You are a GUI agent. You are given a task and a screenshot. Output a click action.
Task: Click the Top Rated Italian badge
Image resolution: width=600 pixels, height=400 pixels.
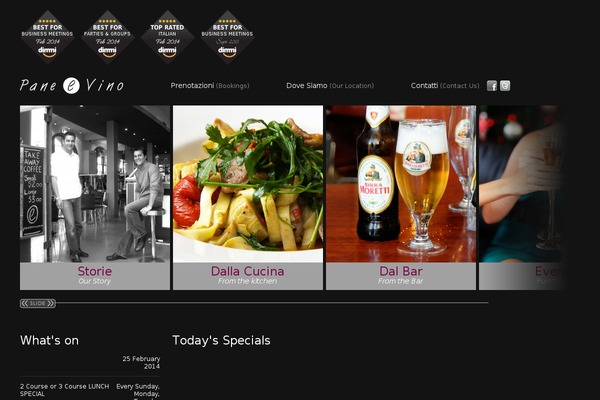[x=167, y=37]
